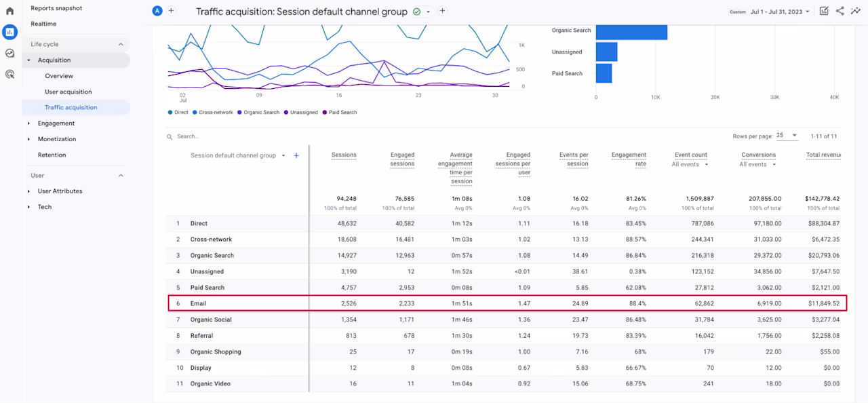Click the Cross-network row label
868x403 pixels.
[211, 239]
